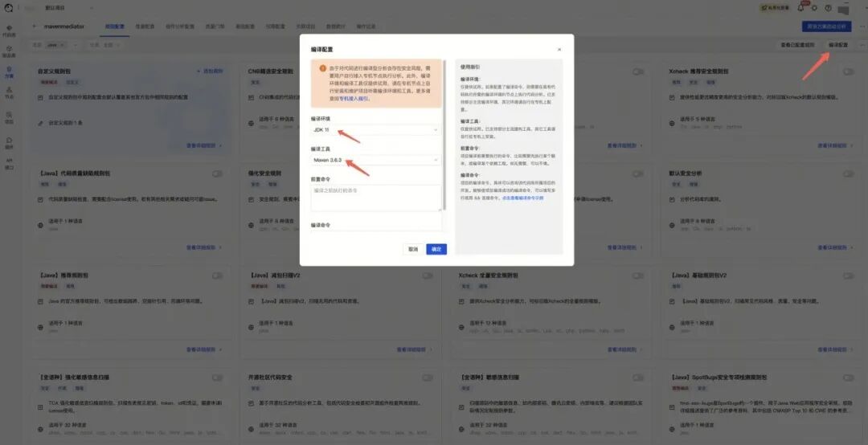This screenshot has width=868, height=445.
Task: Toggle the Xcheck 全量安全规则包 switch
Action: tap(637, 275)
